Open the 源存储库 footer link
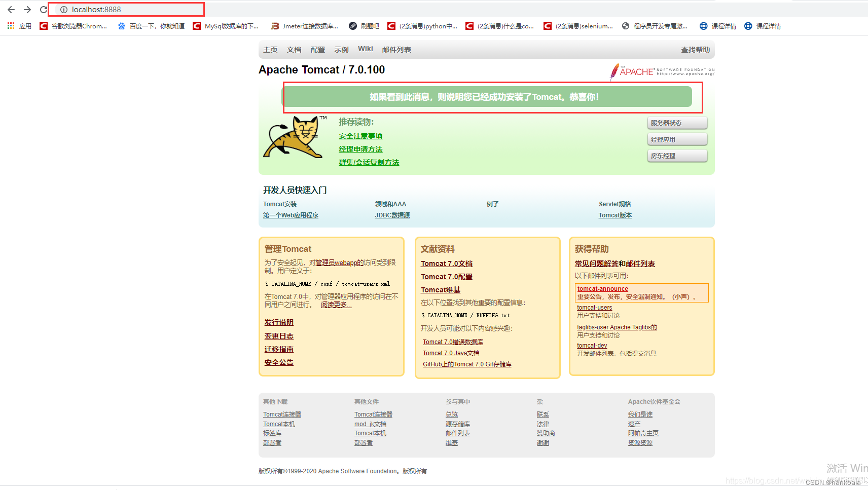This screenshot has width=868, height=490. 458,424
